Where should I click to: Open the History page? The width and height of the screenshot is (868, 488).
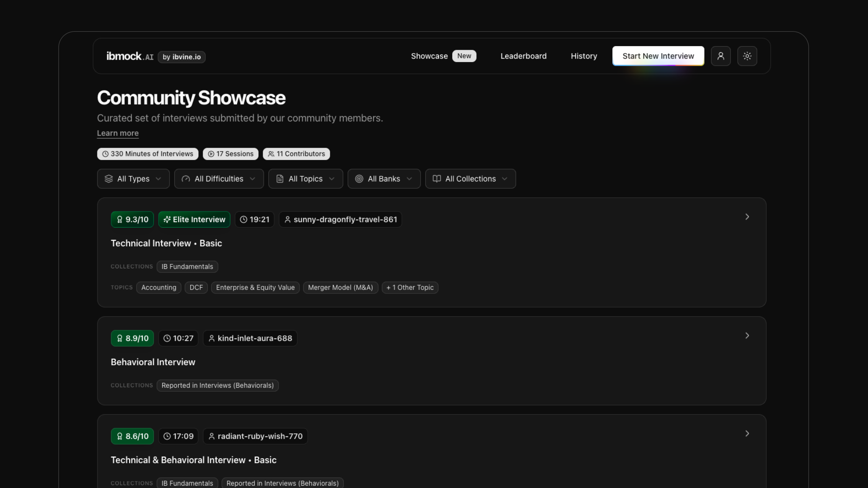click(x=584, y=56)
